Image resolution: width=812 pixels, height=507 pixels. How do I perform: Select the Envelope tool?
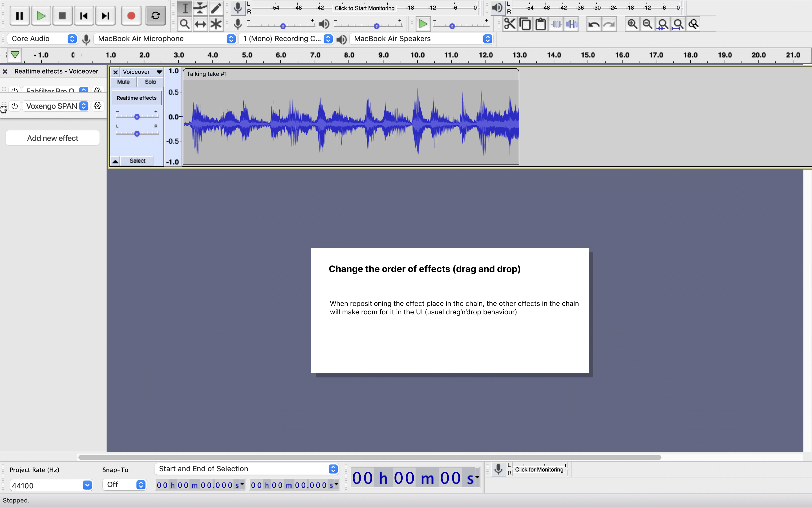tap(200, 8)
